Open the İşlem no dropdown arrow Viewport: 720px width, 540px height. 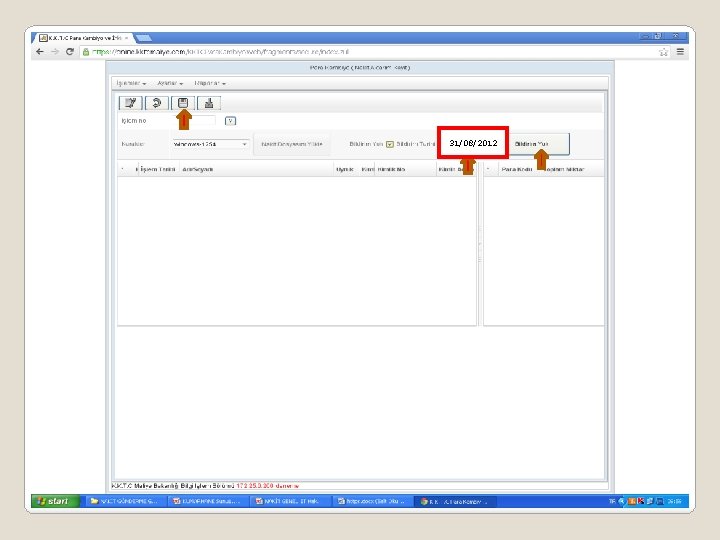[231, 121]
